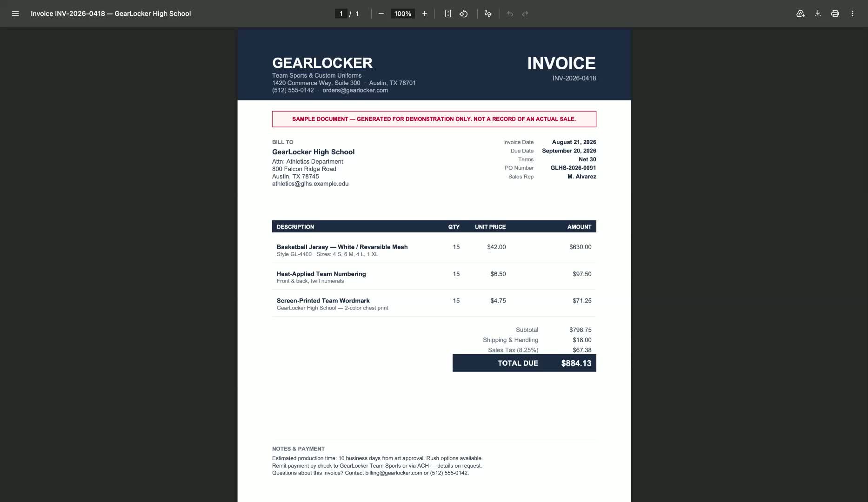This screenshot has height=502, width=868.
Task: Click the subtotal value $798.75
Action: [581, 330]
